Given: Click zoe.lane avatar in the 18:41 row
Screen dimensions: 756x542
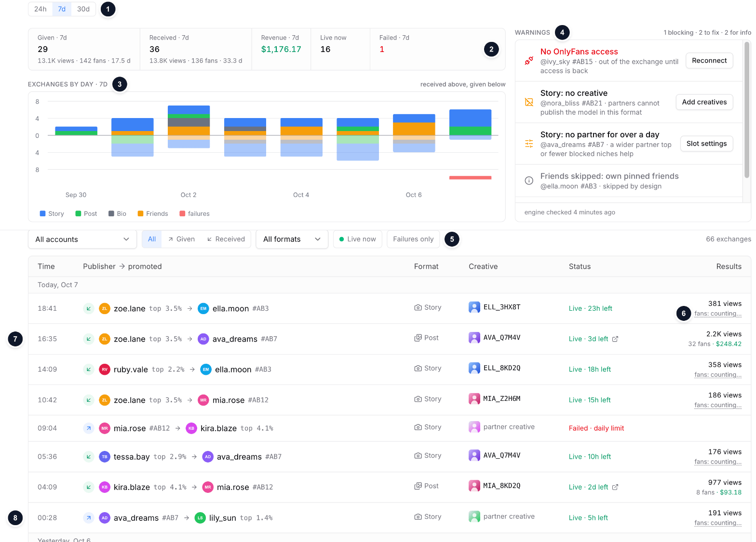Looking at the screenshot, I should pos(105,309).
